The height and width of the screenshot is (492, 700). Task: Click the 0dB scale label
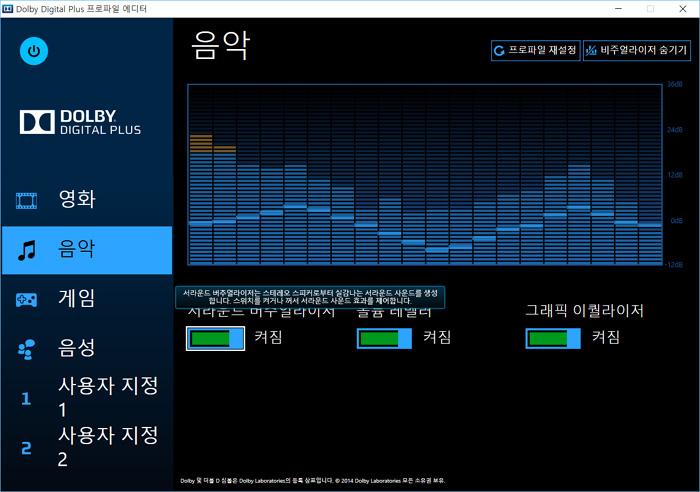676,221
